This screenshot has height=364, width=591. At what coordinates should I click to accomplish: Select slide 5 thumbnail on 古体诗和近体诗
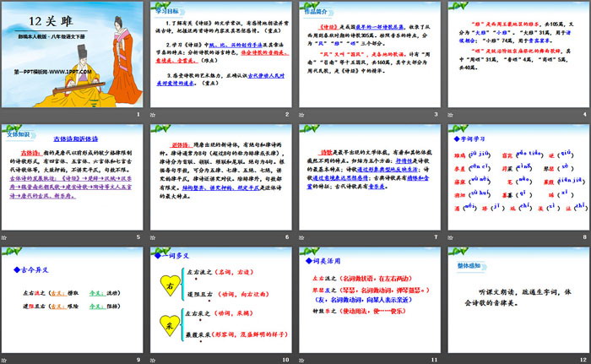72,177
